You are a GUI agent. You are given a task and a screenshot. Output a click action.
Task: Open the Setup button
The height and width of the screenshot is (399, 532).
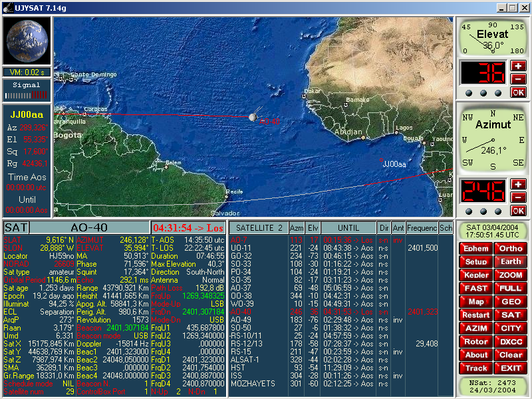point(476,261)
